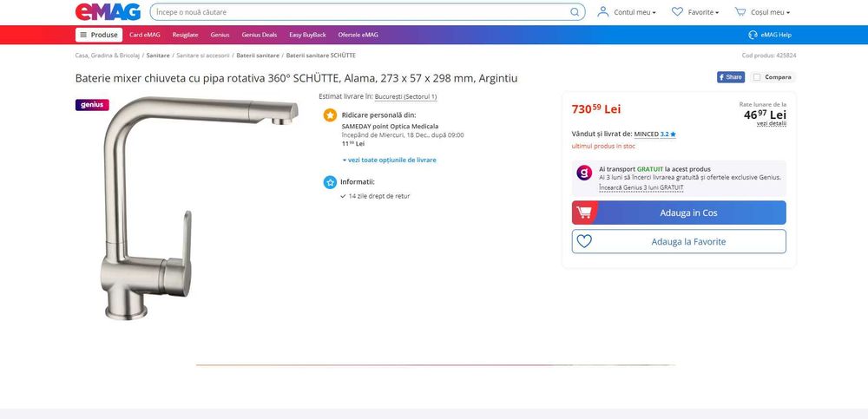
Task: Click Încearcă Genius 3 luni GRATUIT link
Action: pyautogui.click(x=641, y=187)
